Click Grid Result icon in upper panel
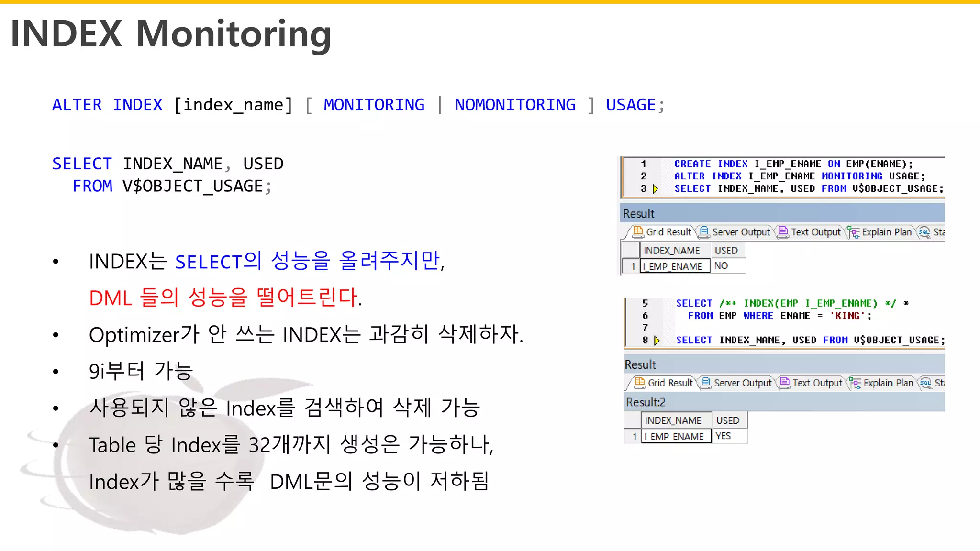 [x=638, y=231]
